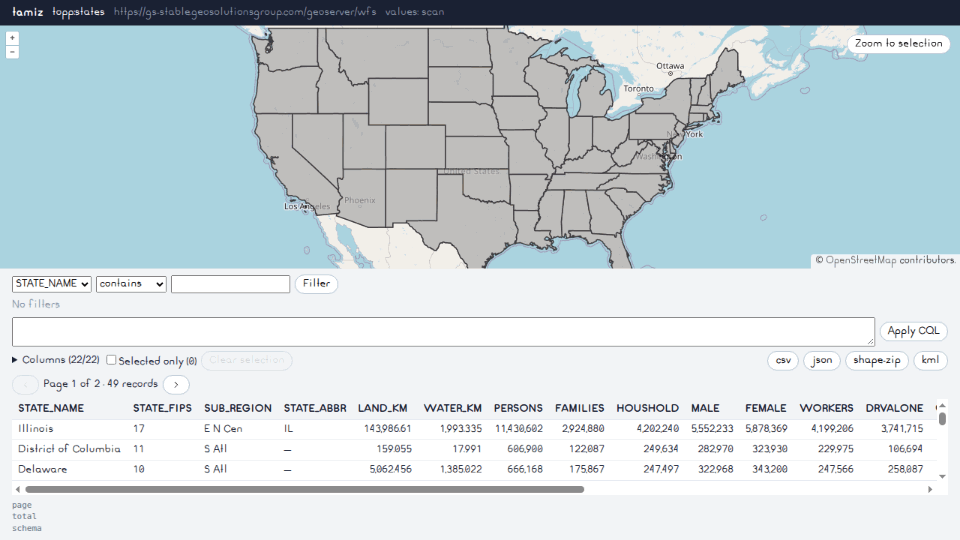
Task: Click right arrow of horizontal scrollbar
Action: (x=930, y=489)
